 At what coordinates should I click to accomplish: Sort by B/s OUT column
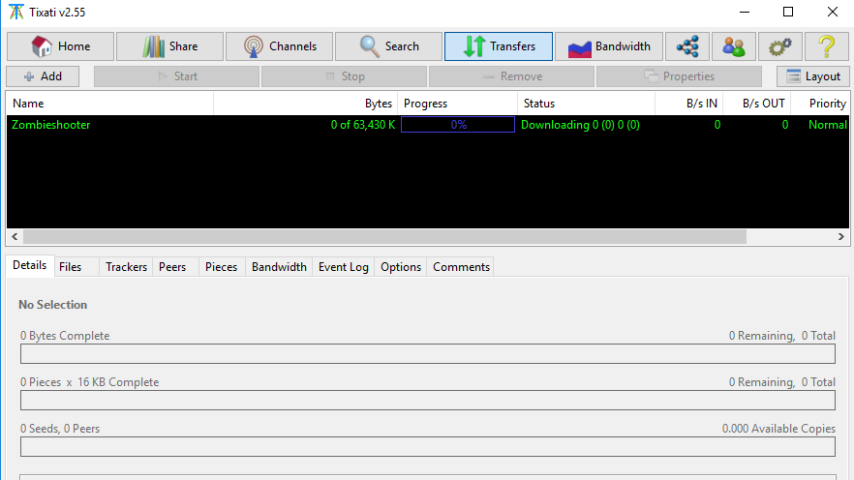[x=757, y=104]
